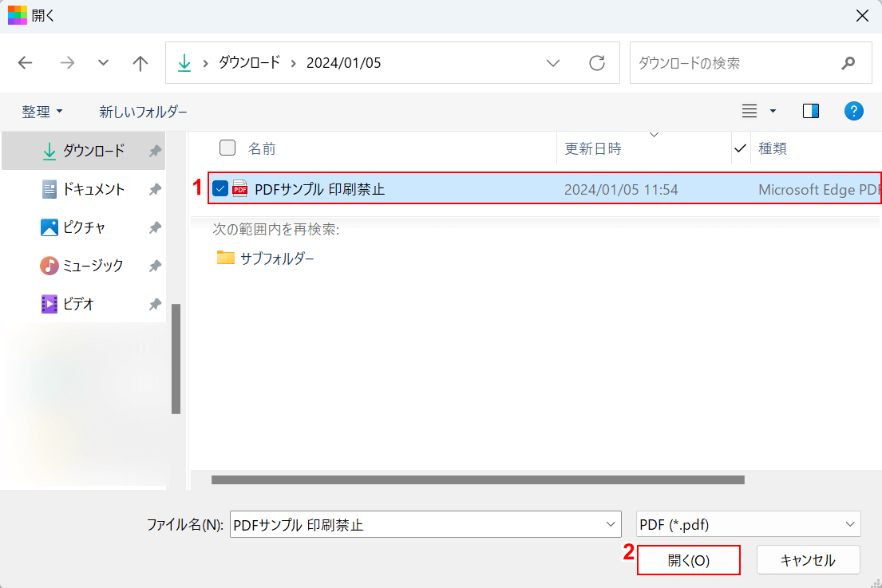Viewport: 882px width, 588px height.
Task: Expand the recent locations chevron
Action: pos(103,62)
